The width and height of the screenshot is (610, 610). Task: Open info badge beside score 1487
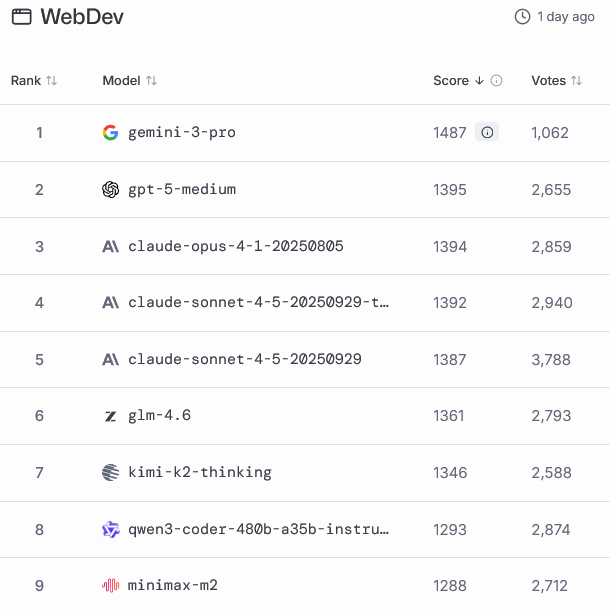click(x=487, y=132)
